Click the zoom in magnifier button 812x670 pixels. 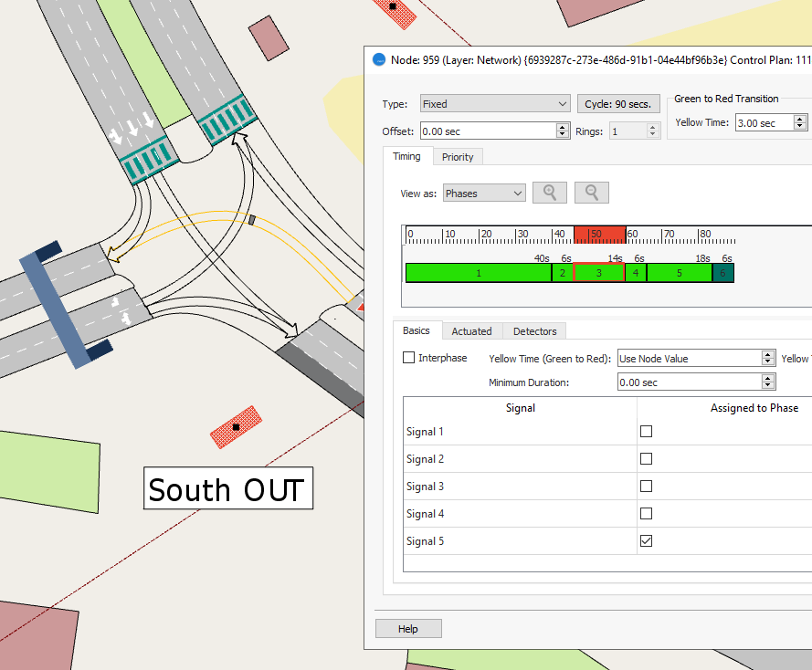click(x=550, y=193)
